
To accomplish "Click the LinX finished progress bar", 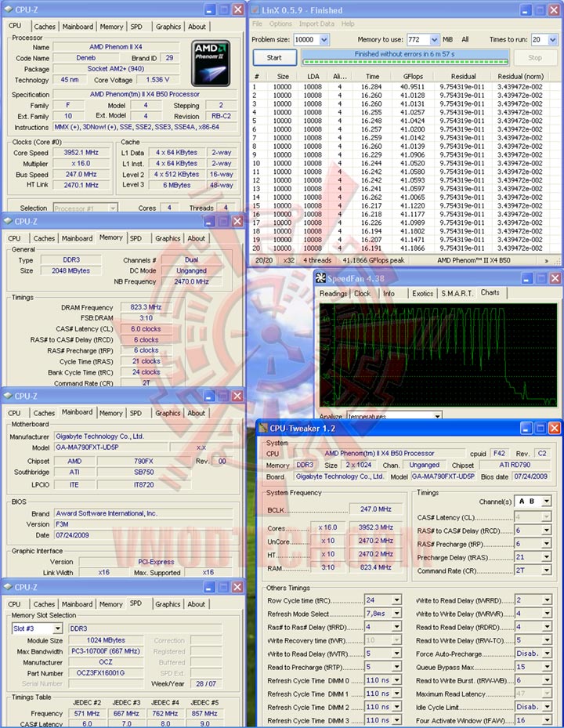I will (405, 57).
